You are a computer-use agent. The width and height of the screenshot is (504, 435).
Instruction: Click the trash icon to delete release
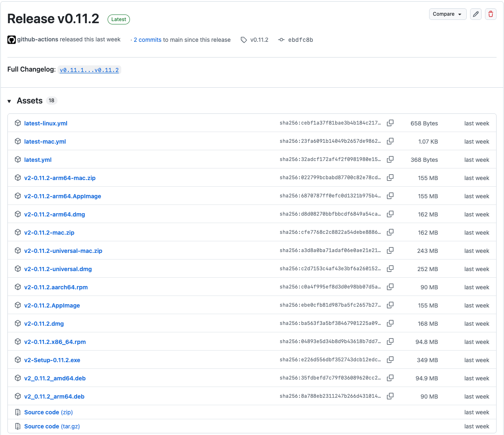[491, 14]
